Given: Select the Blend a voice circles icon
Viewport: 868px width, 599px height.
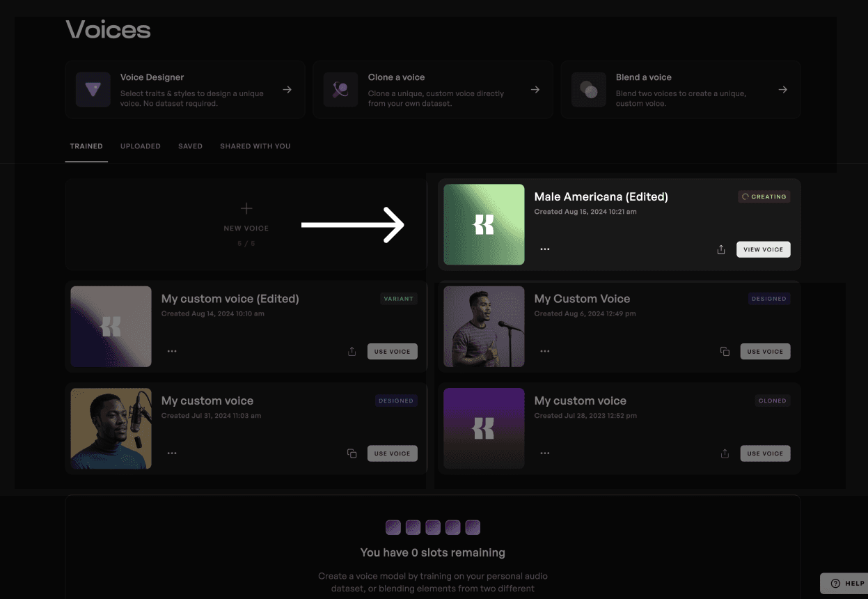Looking at the screenshot, I should coord(589,90).
